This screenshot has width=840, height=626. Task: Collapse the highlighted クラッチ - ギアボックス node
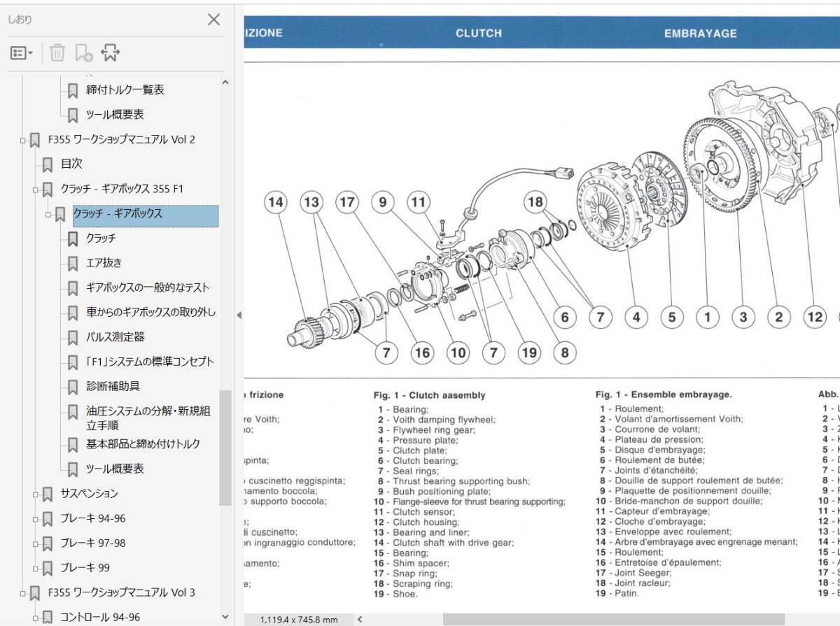48,214
